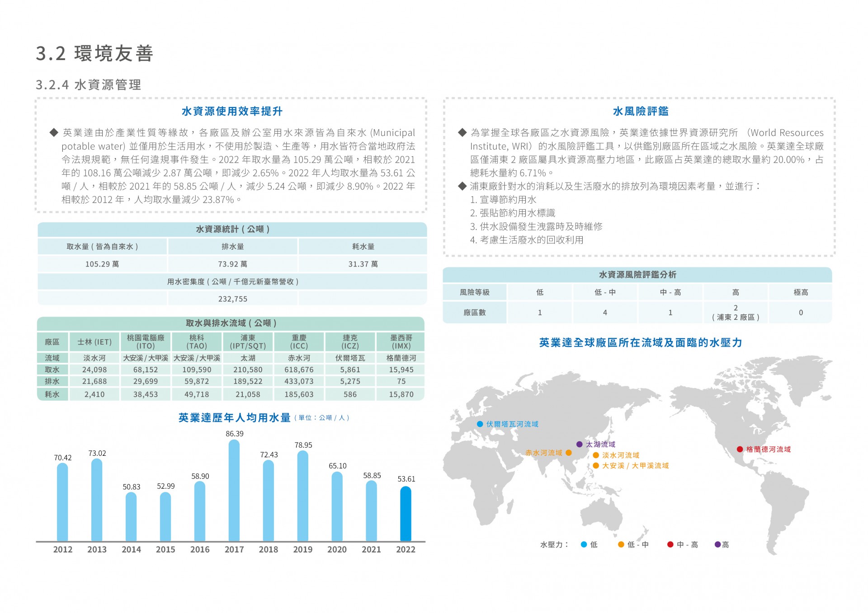Select the 105.29 萬 water intake cell
The height and width of the screenshot is (613, 868).
[x=102, y=264]
